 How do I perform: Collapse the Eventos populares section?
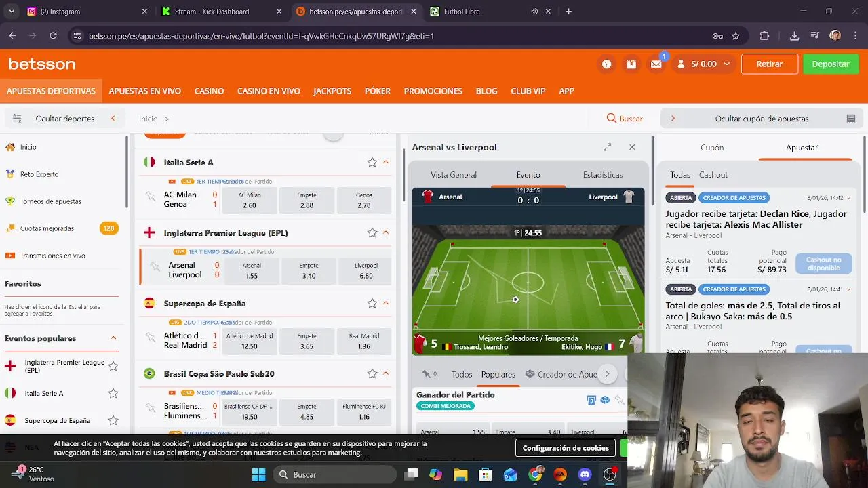point(113,338)
